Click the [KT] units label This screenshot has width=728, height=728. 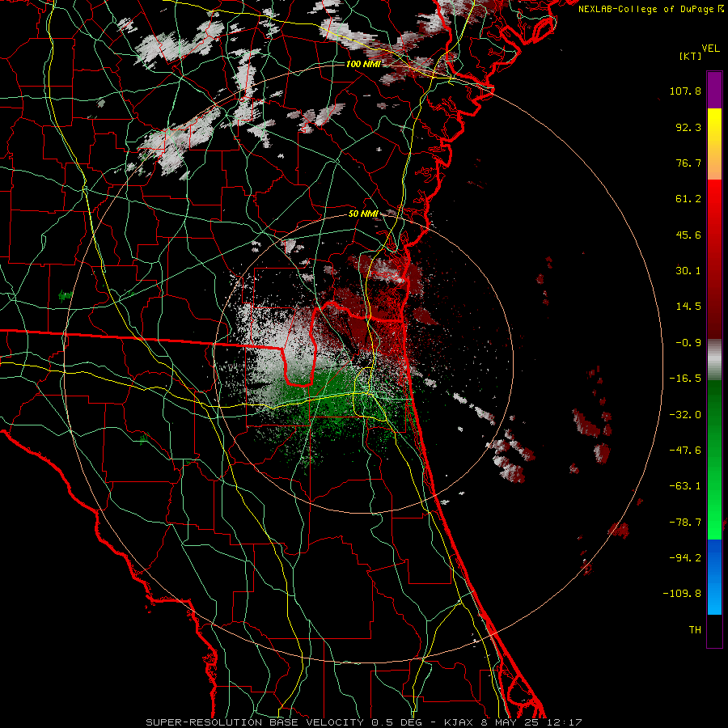click(x=691, y=56)
